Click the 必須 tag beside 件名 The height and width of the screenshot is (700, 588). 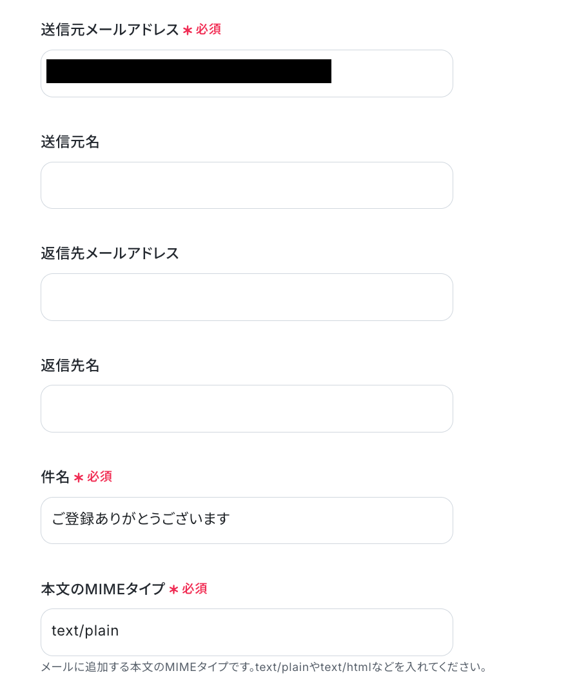[100, 477]
